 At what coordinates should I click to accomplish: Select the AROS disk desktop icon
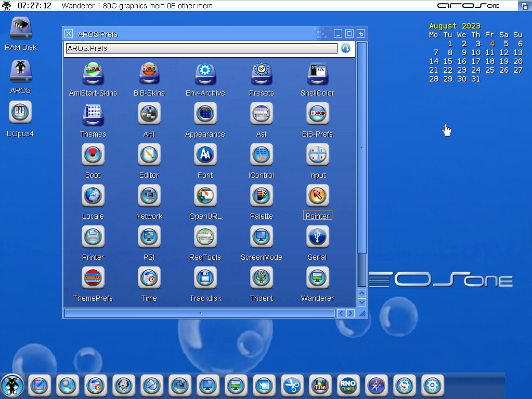21,71
